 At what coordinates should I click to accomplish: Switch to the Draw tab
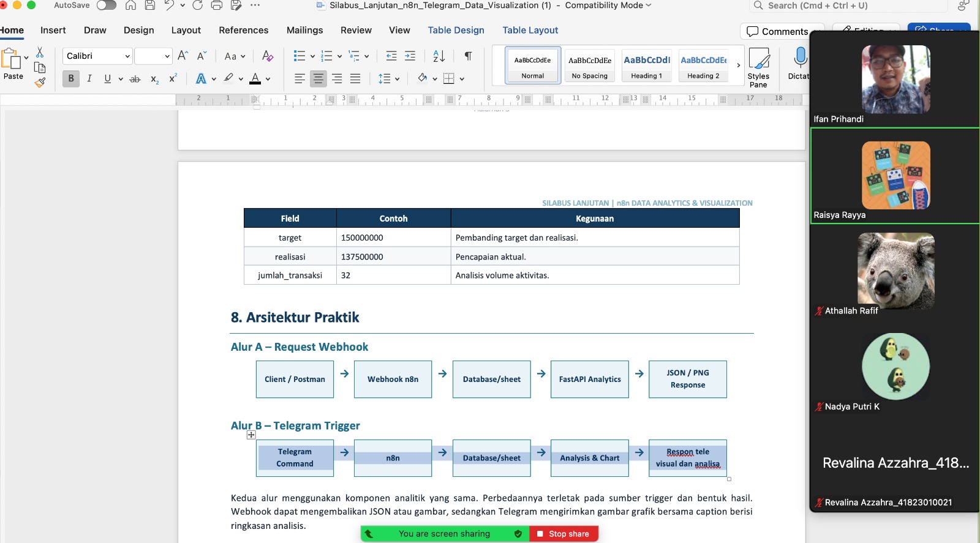[95, 30]
